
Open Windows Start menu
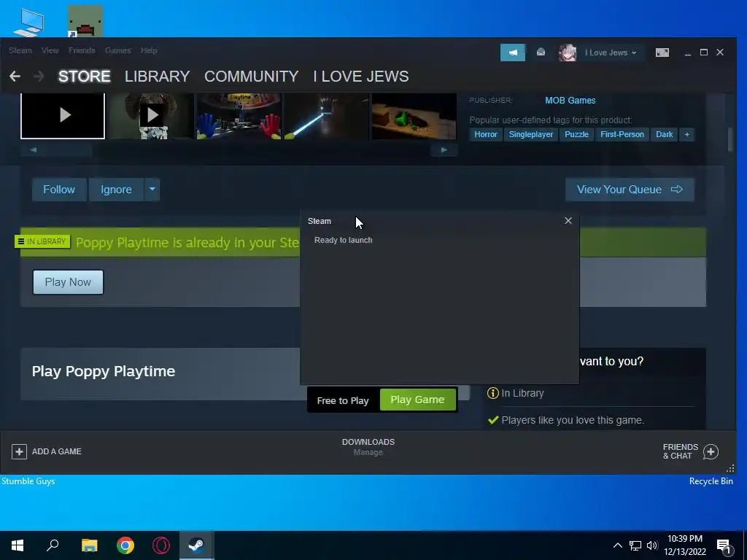coord(18,545)
